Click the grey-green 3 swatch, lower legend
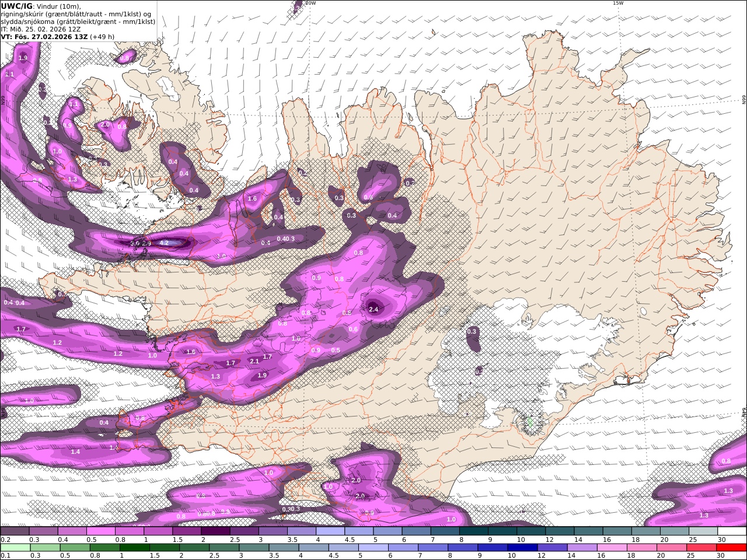Viewport: 747px width, 560px height. click(x=253, y=548)
